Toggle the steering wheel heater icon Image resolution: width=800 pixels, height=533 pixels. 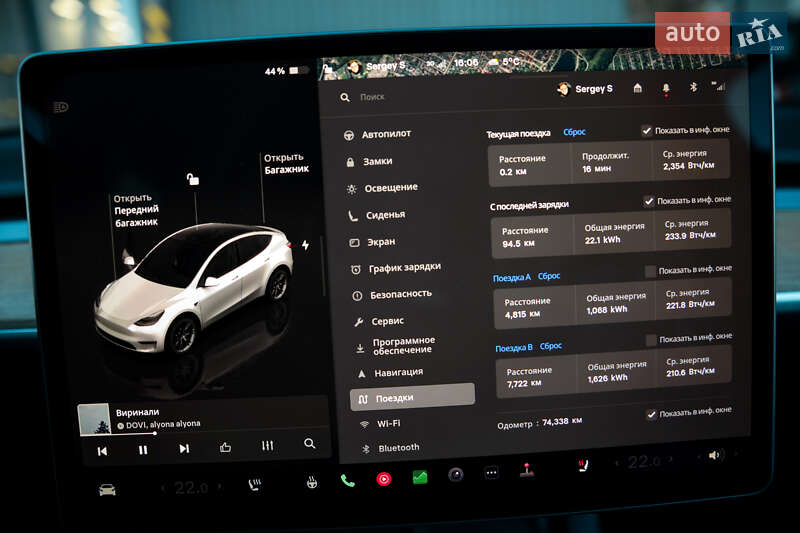[312, 482]
